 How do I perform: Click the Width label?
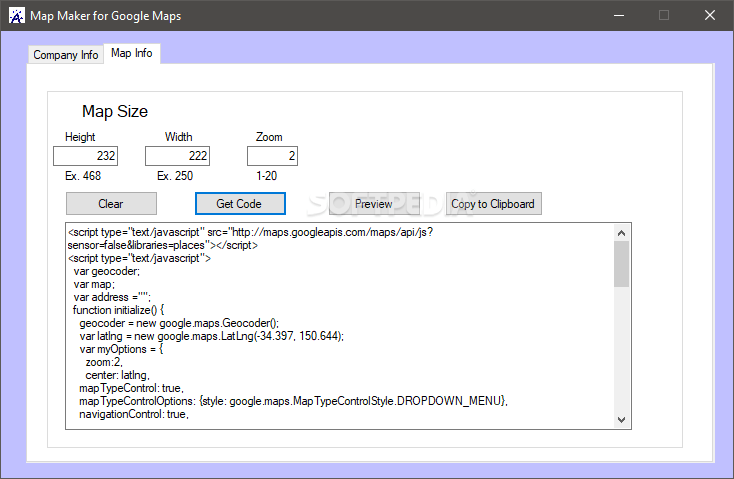point(178,137)
